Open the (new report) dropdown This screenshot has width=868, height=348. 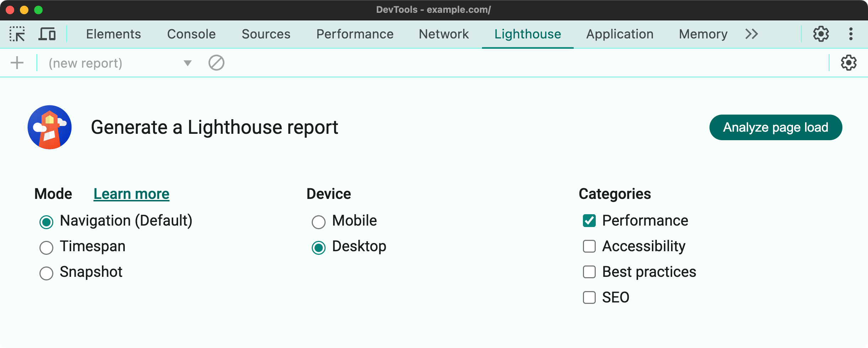120,63
